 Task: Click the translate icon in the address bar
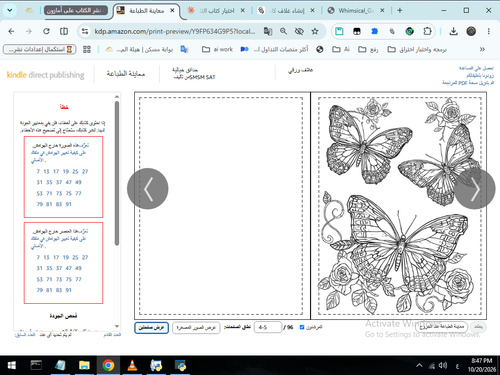268,31
